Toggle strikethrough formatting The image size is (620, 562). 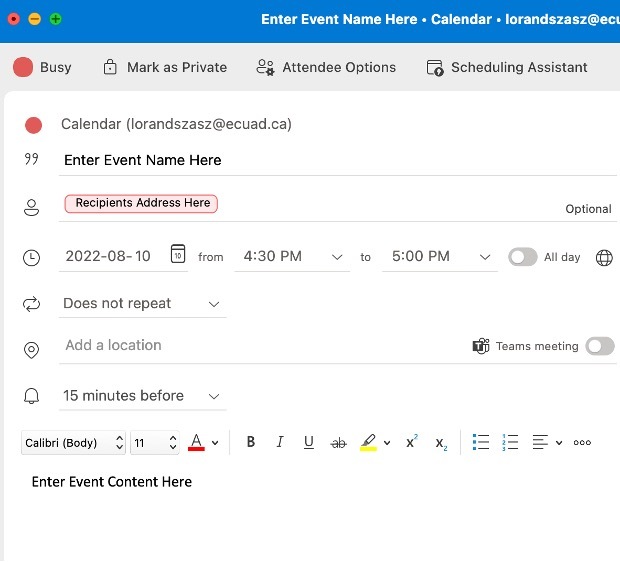click(x=338, y=443)
